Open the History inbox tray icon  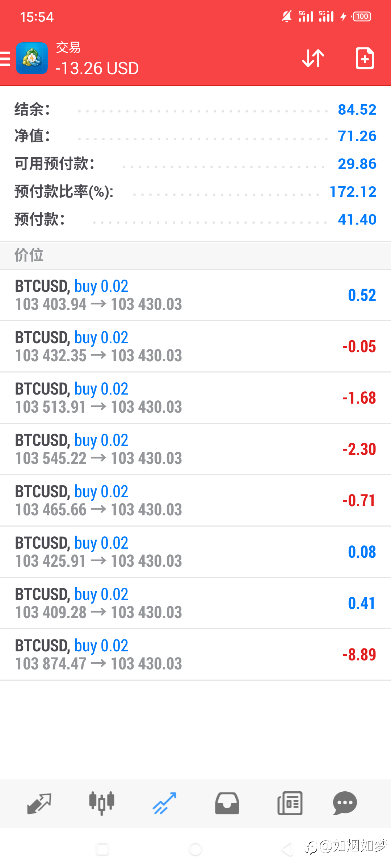click(227, 803)
